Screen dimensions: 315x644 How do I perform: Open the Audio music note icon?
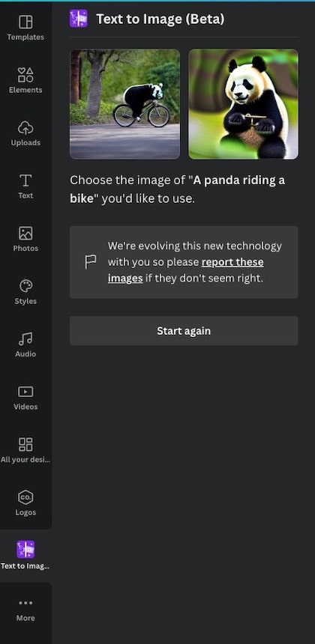(x=25, y=338)
